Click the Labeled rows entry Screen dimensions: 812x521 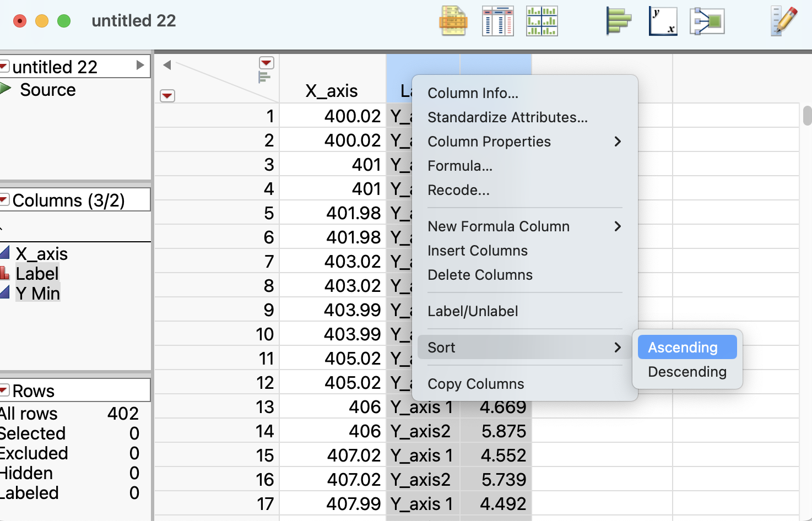coord(69,493)
